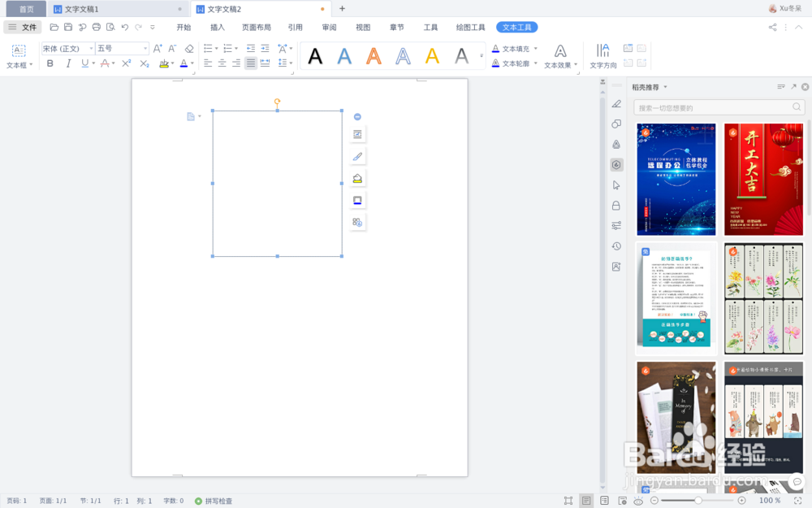Apply subscript formatting
812x508 pixels.
tap(145, 63)
